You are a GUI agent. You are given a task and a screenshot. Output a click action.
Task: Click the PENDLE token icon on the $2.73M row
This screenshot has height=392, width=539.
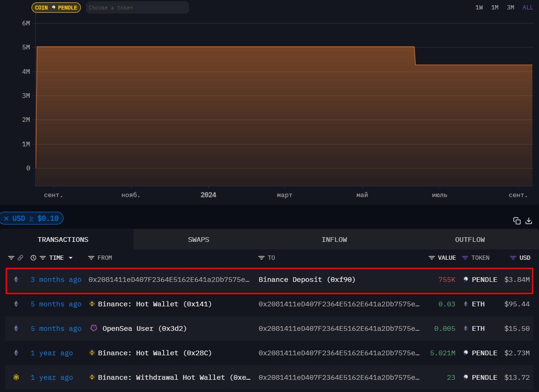tap(466, 352)
